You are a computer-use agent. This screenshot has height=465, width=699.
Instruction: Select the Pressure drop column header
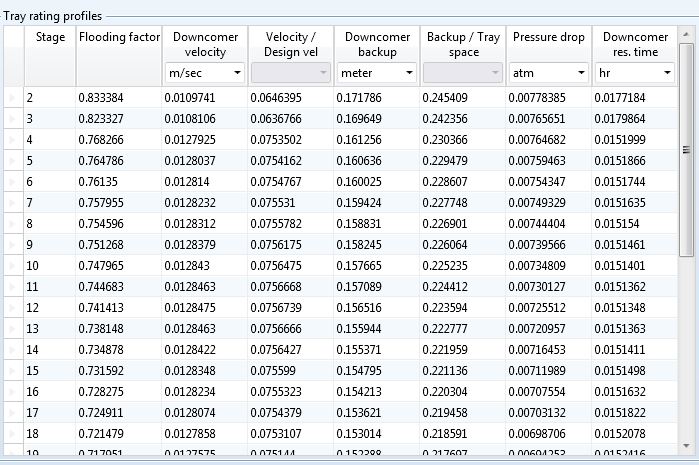[x=548, y=37]
